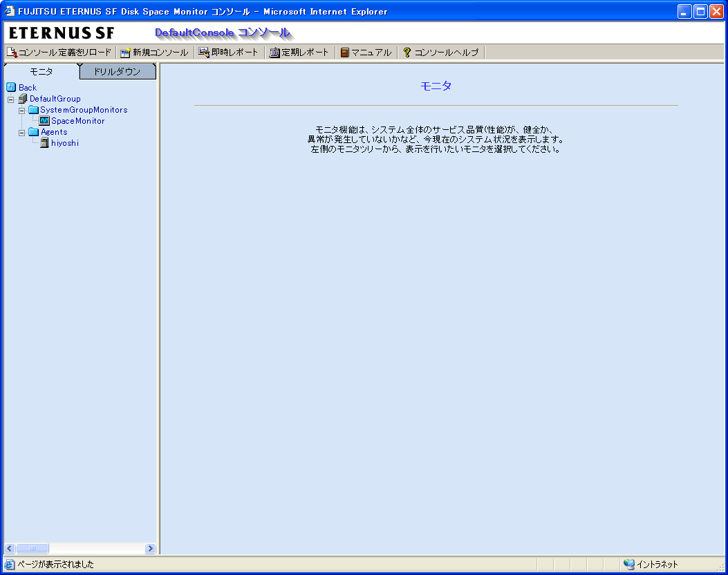Viewport: 728px width, 575px height.
Task: Open 定期レポート from the toolbar
Action: pos(299,53)
